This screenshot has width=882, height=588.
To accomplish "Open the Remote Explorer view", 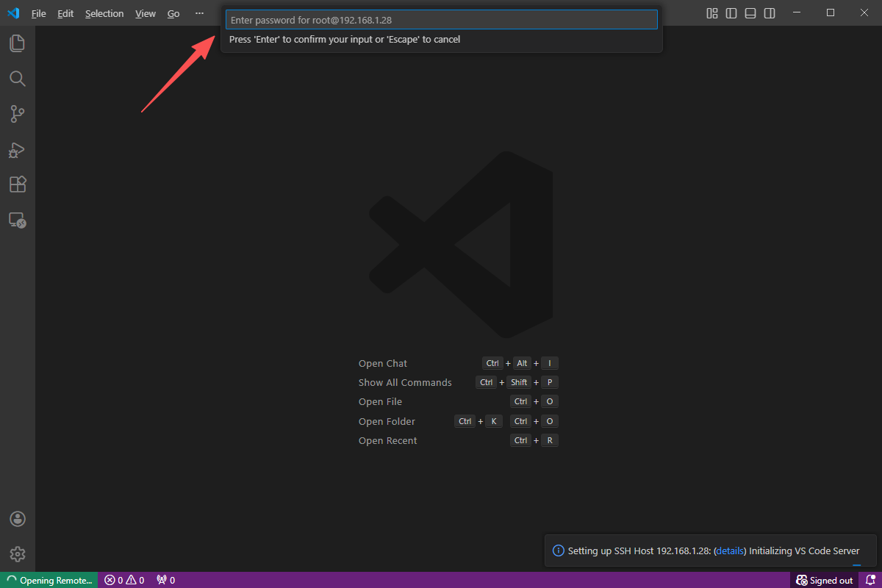I will [x=18, y=220].
